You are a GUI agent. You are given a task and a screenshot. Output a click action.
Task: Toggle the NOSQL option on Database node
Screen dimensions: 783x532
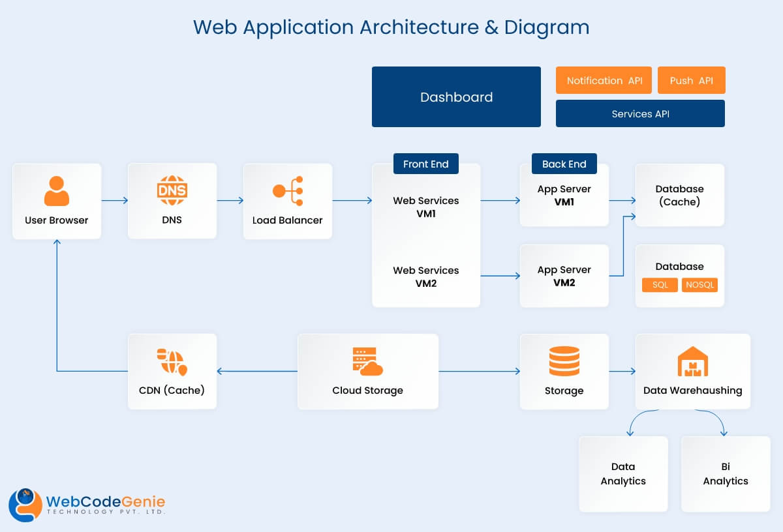[699, 285]
